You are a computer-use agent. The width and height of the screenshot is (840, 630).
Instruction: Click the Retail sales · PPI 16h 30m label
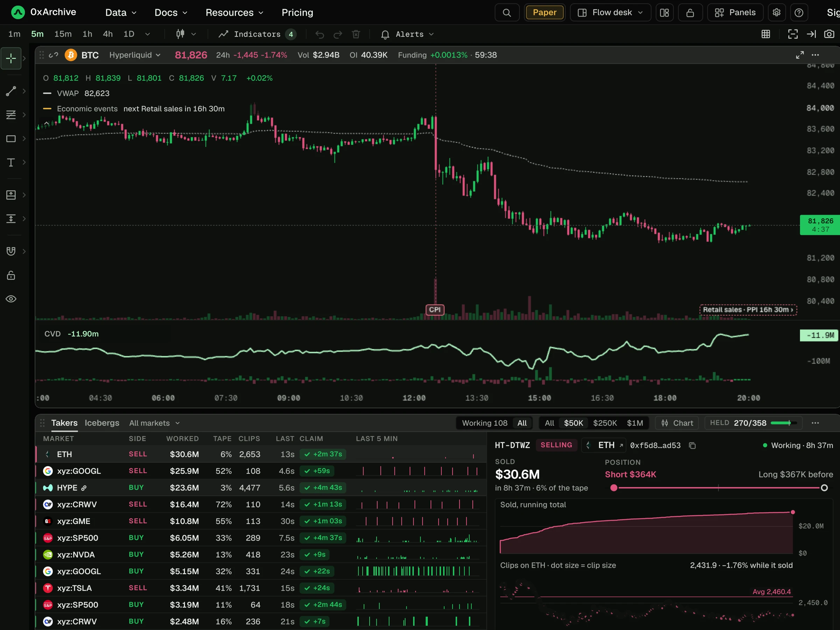click(x=748, y=310)
